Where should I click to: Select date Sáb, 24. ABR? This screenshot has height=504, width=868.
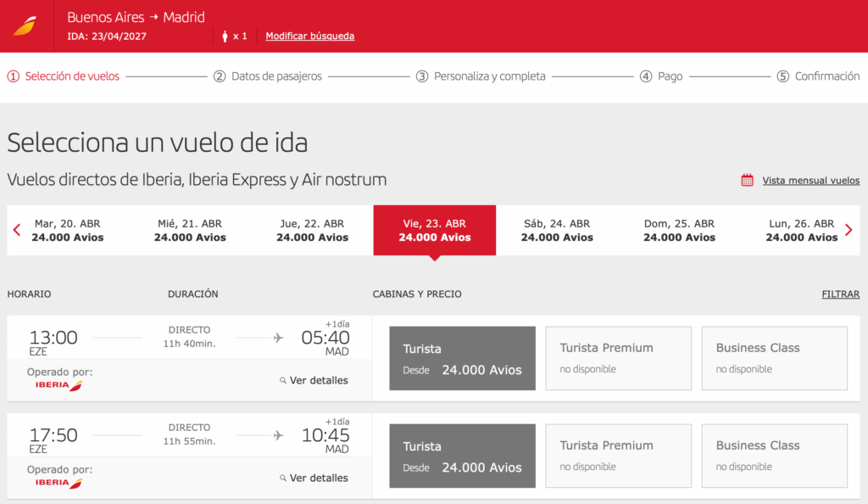557,231
